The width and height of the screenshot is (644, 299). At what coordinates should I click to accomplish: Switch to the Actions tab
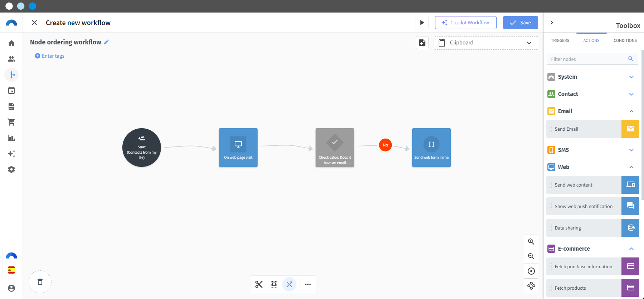coord(591,40)
